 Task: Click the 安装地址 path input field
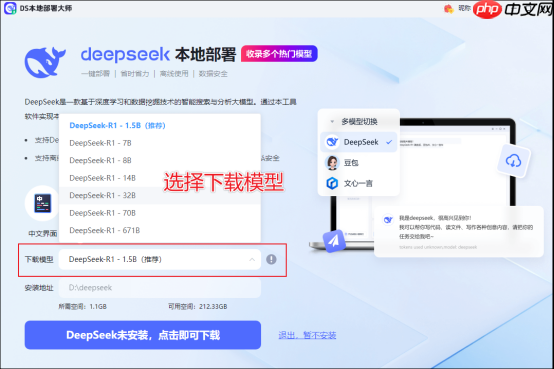(160, 288)
